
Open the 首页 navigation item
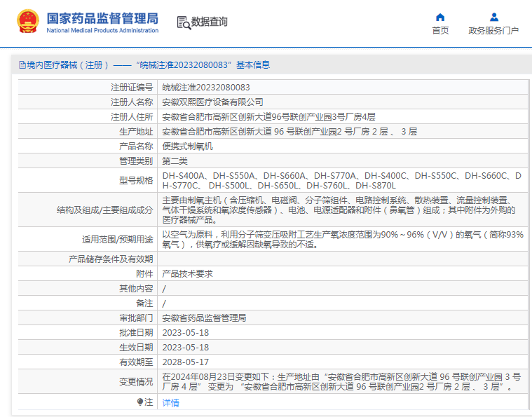pos(440,30)
